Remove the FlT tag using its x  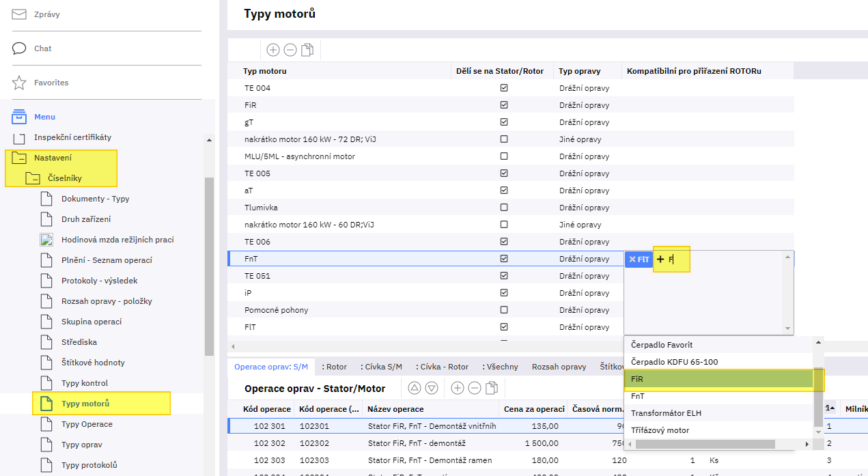coord(632,260)
